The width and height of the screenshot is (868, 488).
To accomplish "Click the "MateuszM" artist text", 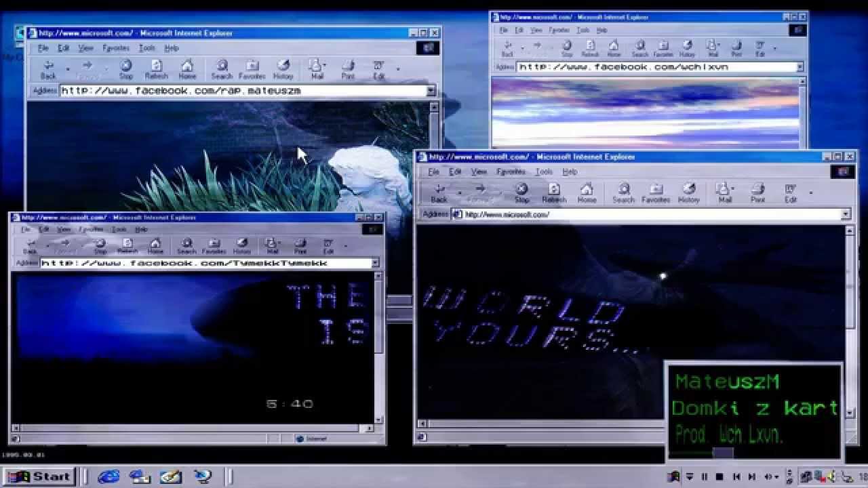I will click(x=727, y=382).
